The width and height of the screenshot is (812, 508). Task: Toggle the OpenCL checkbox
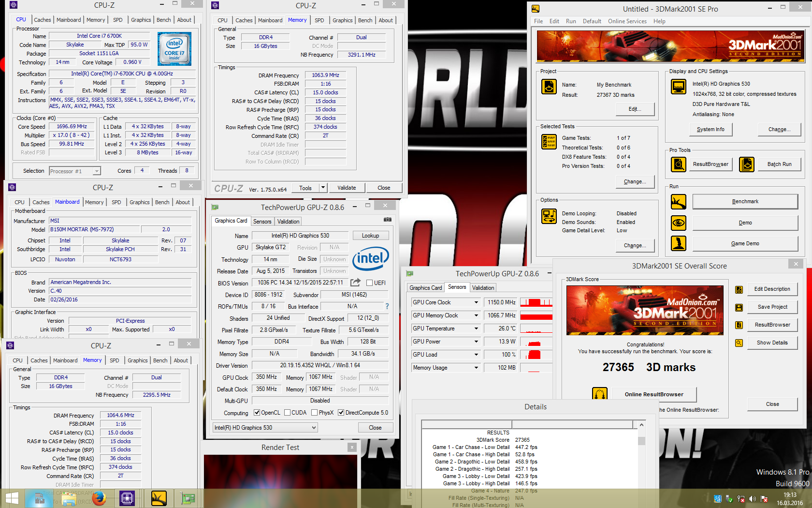[x=257, y=413]
